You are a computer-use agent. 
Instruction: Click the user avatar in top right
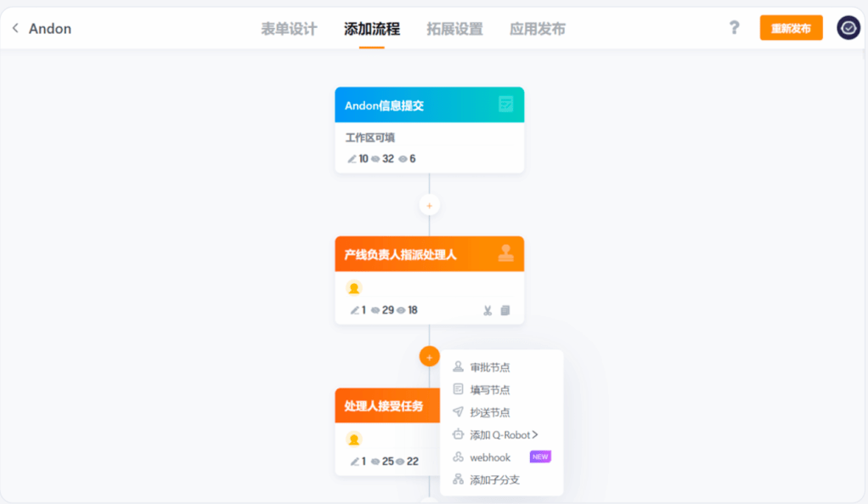click(x=848, y=28)
